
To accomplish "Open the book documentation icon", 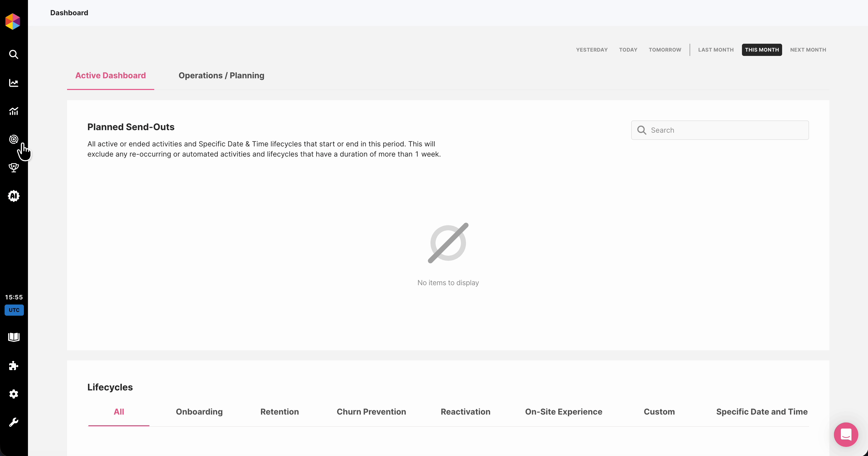I will click(13, 337).
